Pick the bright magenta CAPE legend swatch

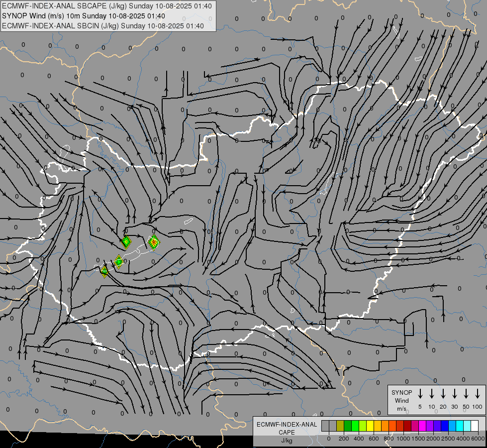[x=422, y=426]
